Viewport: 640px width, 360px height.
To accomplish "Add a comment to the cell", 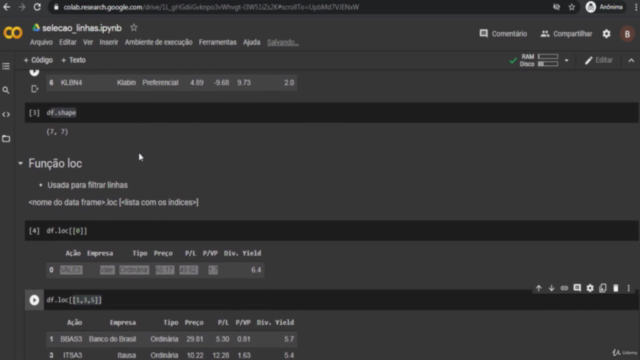I will coord(577,288).
